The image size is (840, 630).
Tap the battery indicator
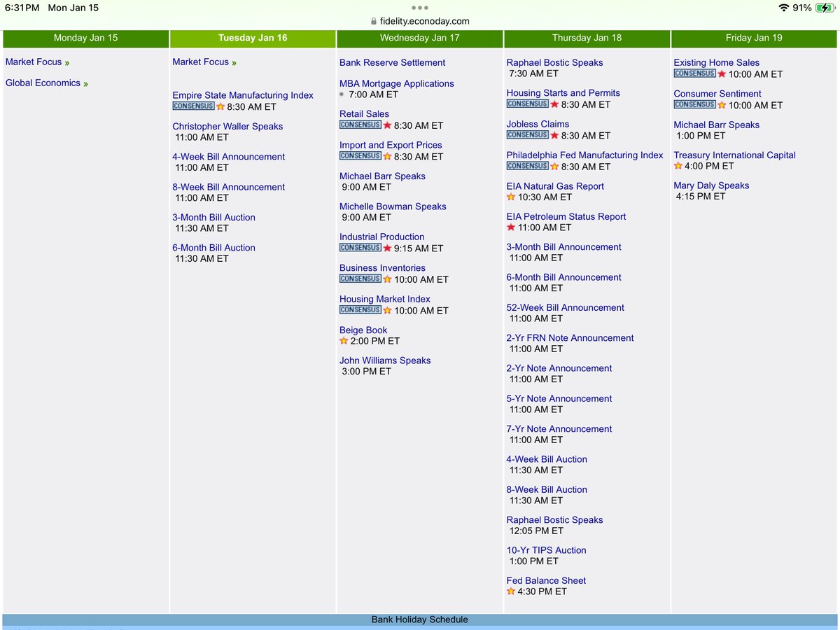tap(825, 8)
